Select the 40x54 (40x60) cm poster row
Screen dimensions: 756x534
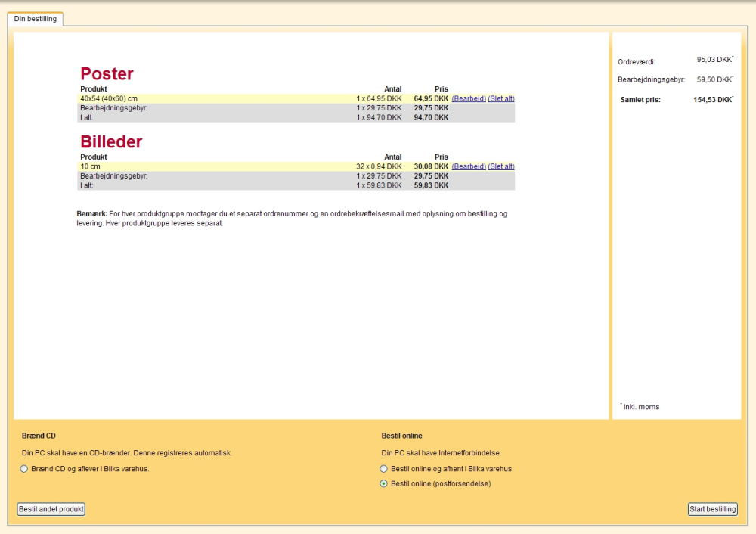coord(296,98)
